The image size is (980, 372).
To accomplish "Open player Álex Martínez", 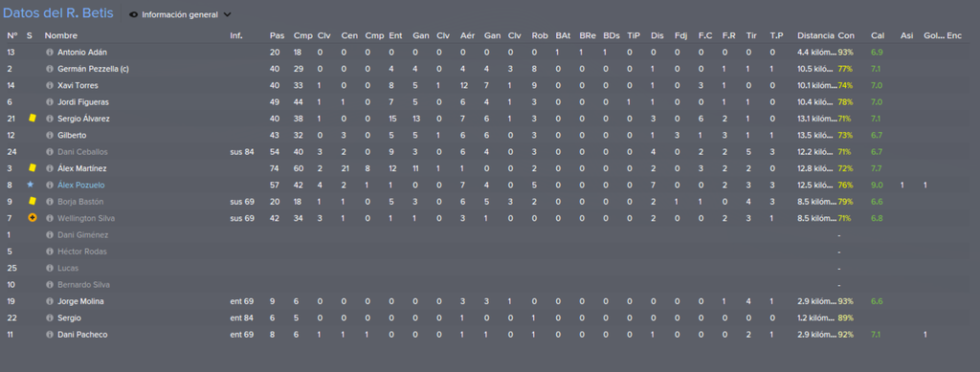I will (82, 168).
